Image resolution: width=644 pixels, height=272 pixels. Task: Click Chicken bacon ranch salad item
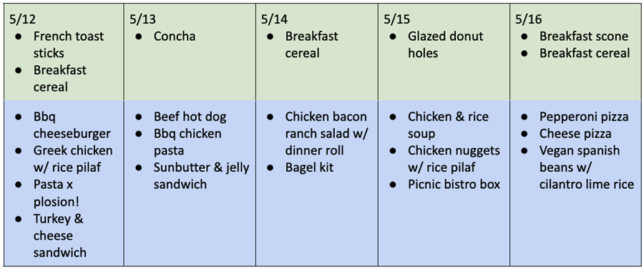326,134
